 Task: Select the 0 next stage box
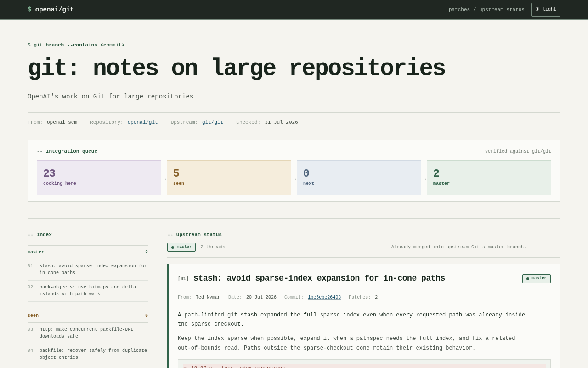359,178
